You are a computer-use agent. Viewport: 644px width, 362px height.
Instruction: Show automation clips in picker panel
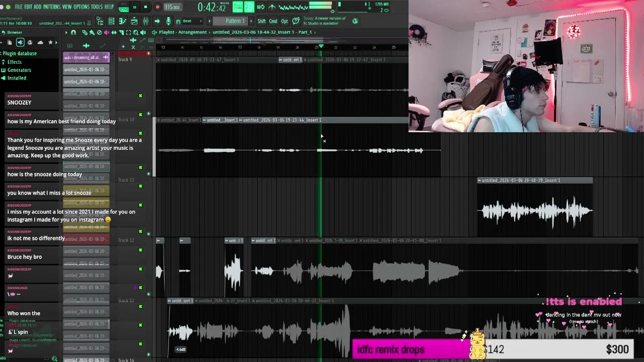(x=103, y=46)
